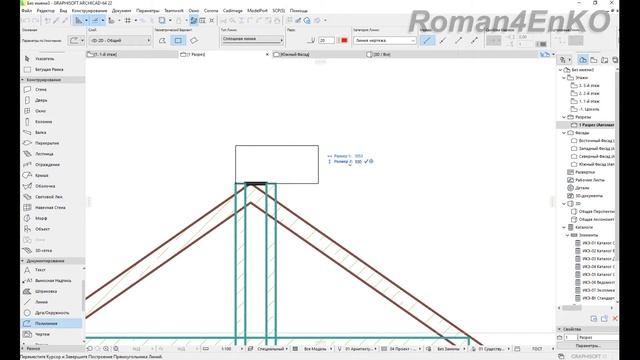
Task: Click Параметры по умолчанию label button
Action: coord(42,40)
